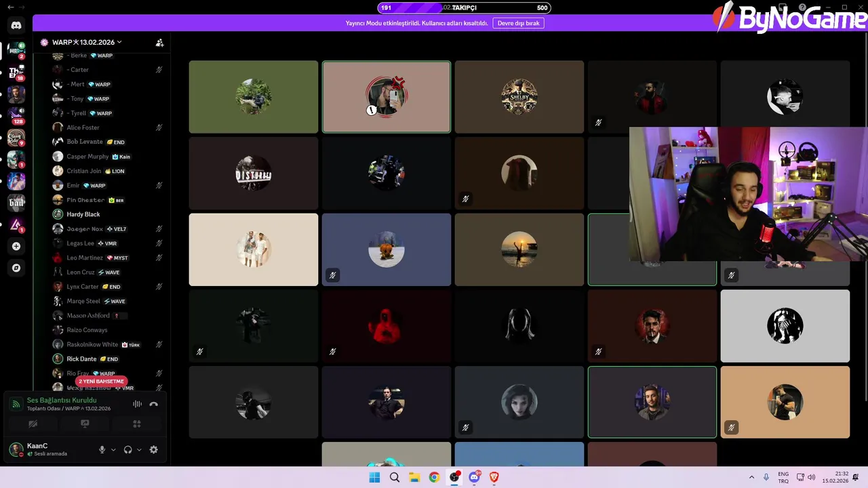
Task: Open 'Toplantı Odası / WARP' channel link
Action: [68, 409]
